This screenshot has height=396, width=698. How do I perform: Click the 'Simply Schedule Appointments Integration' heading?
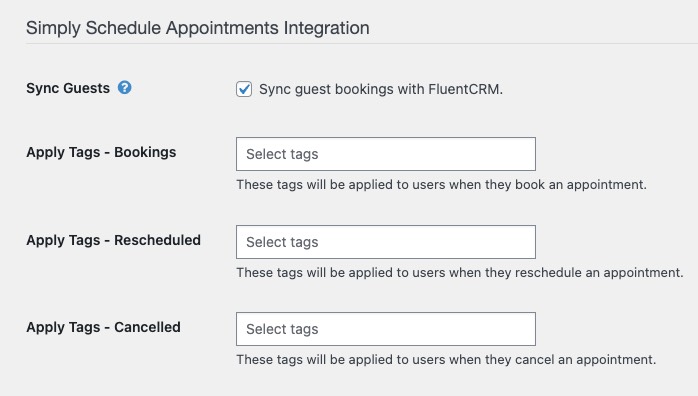(198, 28)
